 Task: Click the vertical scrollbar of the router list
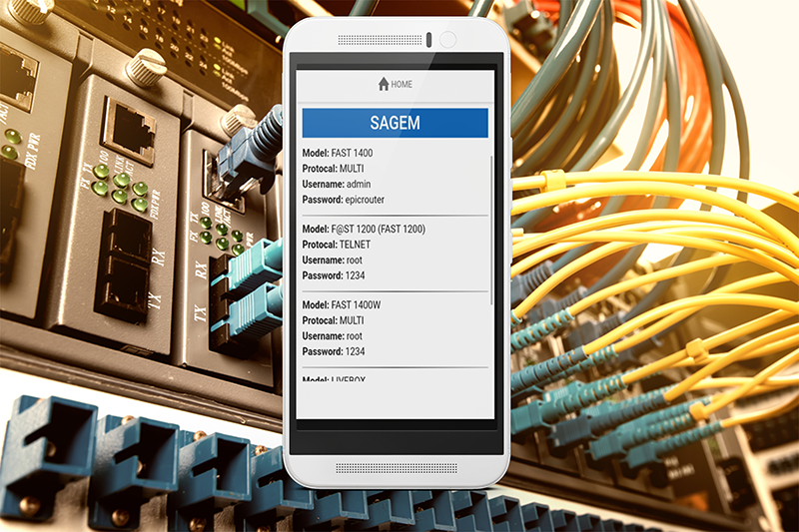(x=491, y=231)
